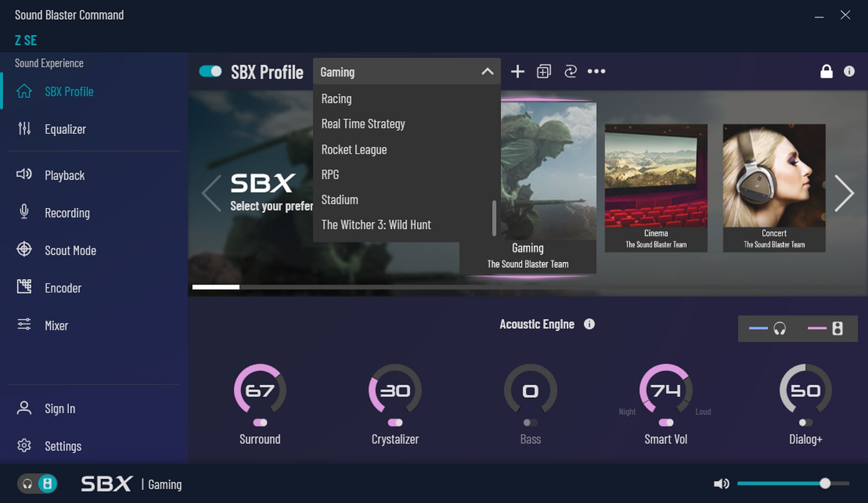Image resolution: width=868 pixels, height=503 pixels.
Task: Click the Smart Vol dial showing 74
Action: pos(666,390)
